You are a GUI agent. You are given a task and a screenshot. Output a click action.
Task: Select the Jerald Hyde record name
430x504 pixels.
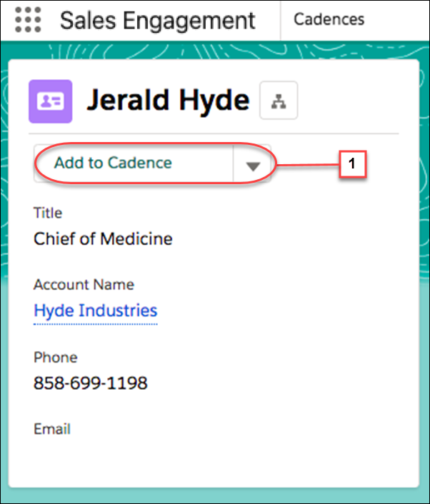[x=168, y=101]
